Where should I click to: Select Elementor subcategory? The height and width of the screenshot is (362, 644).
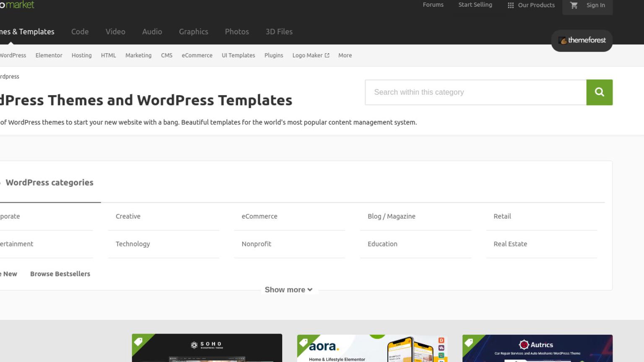(x=49, y=55)
